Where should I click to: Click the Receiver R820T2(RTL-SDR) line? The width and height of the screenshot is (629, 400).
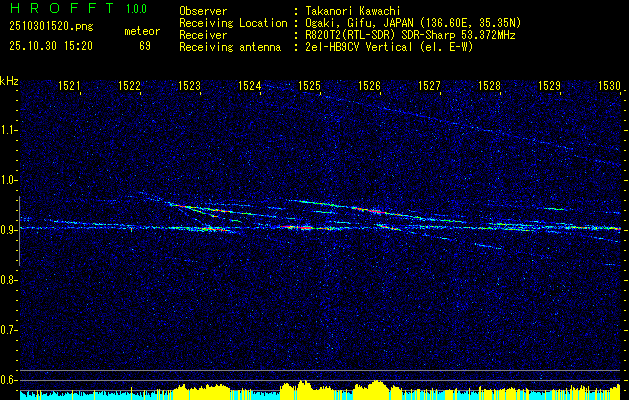point(410,35)
